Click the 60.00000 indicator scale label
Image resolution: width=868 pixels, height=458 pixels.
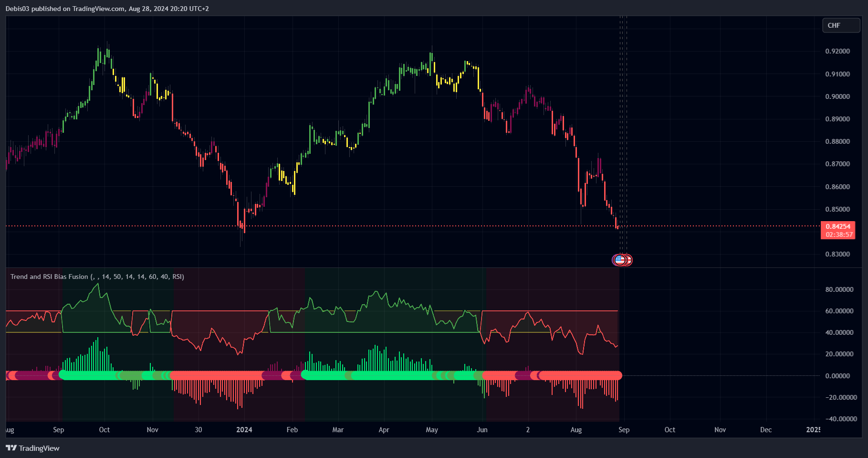coord(839,311)
